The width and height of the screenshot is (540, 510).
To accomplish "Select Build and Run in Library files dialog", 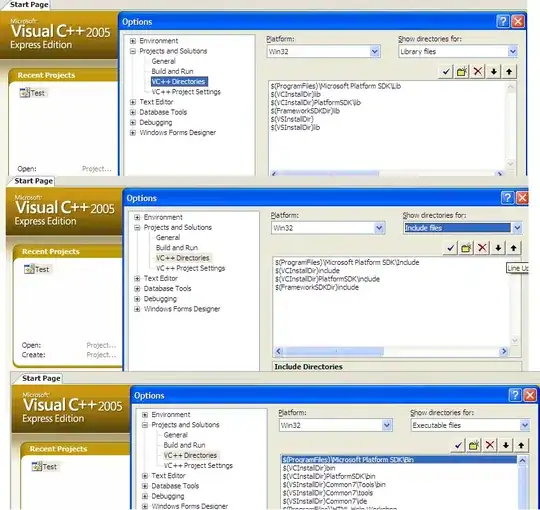I will coord(172,71).
